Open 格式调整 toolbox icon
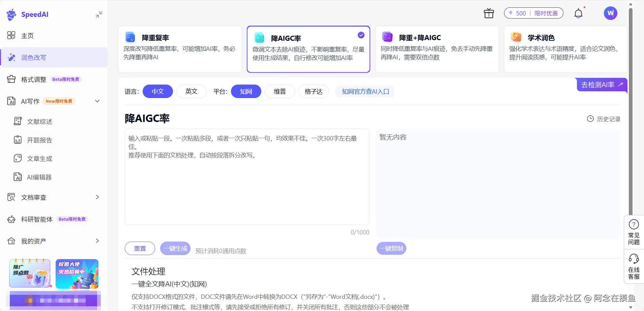The image size is (644, 311). (11, 79)
